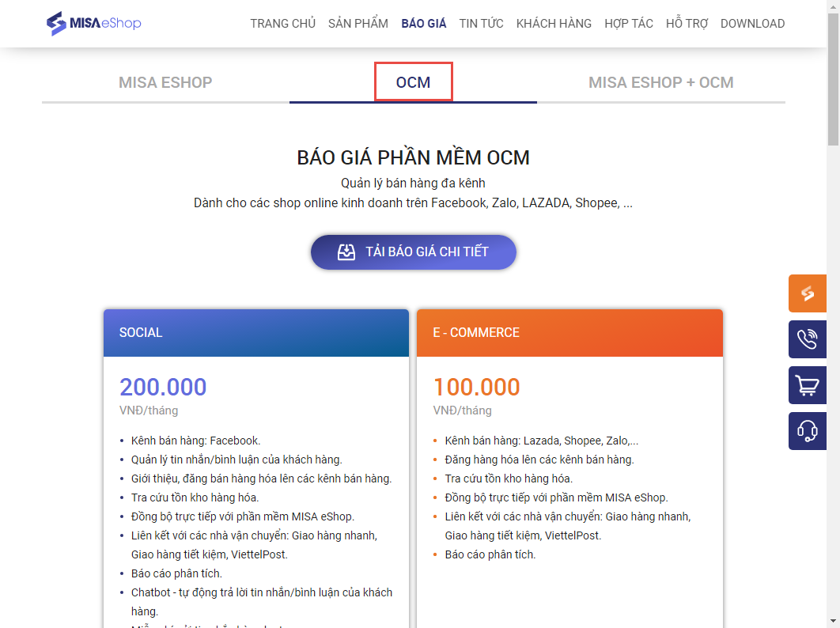Image resolution: width=840 pixels, height=628 pixels.
Task: Click the scrollbar down arrow
Action: click(x=833, y=622)
